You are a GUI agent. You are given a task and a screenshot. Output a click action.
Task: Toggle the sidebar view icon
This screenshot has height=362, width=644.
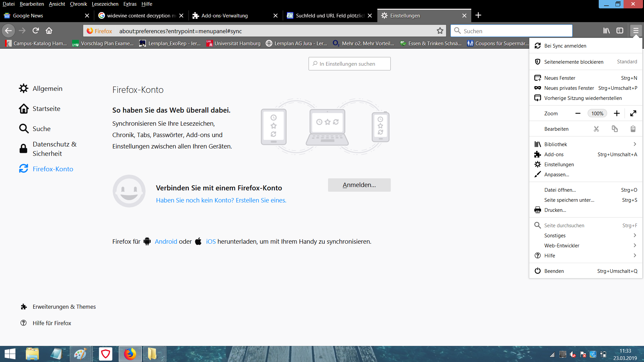620,31
